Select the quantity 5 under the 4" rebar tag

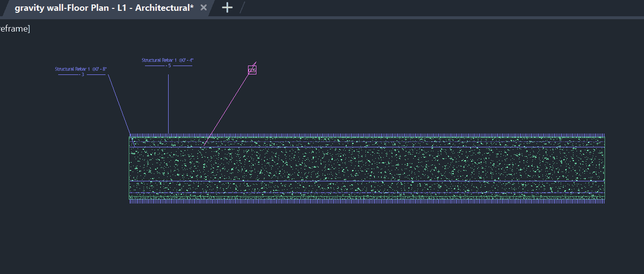169,66
